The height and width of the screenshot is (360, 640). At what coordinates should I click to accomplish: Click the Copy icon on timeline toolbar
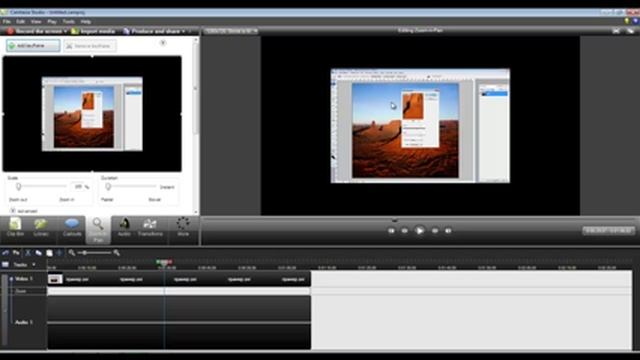(x=38, y=253)
